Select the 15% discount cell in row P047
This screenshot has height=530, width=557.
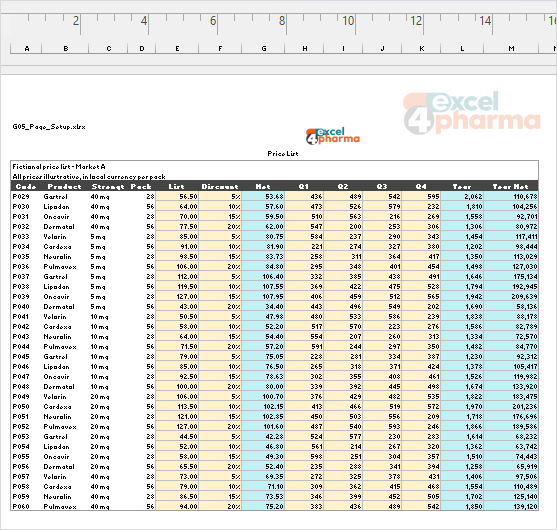pyautogui.click(x=220, y=377)
